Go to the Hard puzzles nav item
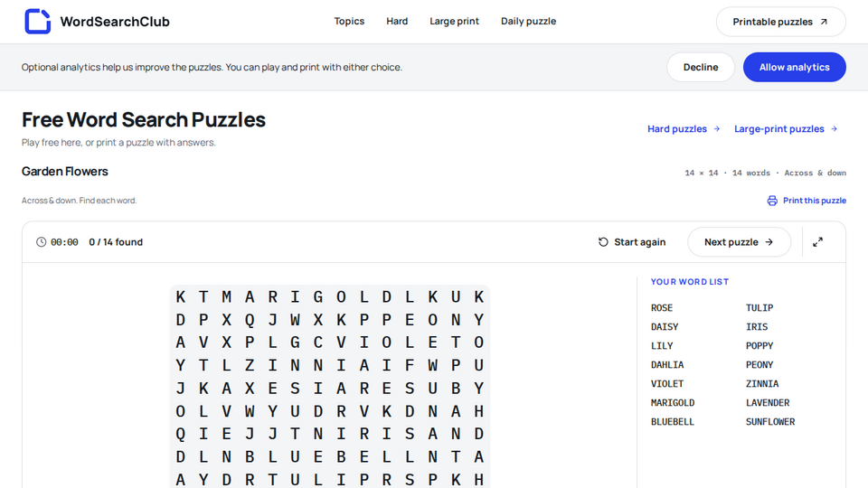Screen dimensions: 868x488 [x=397, y=21]
